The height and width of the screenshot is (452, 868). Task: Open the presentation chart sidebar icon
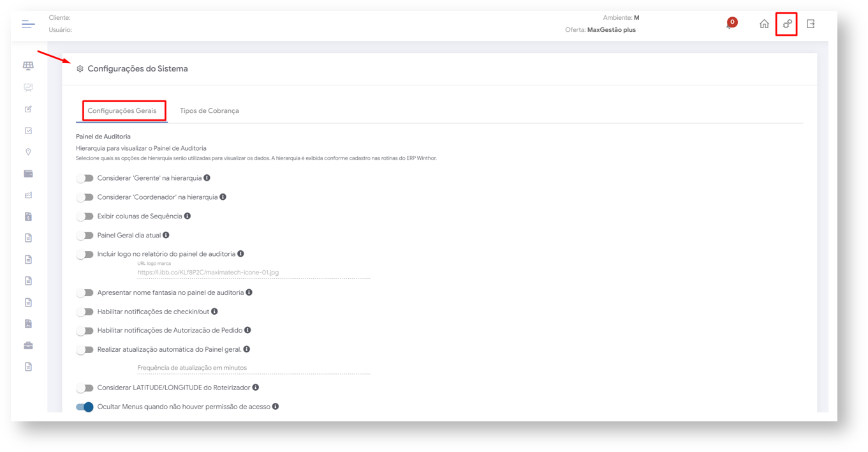28,87
